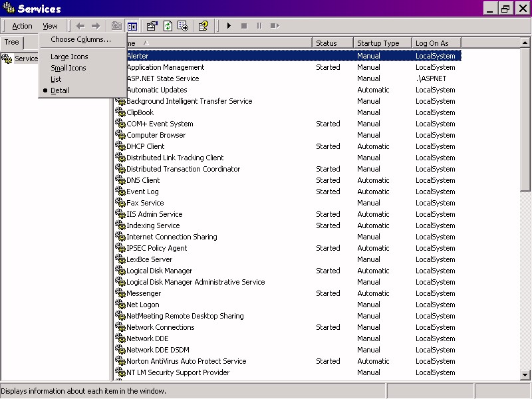Screen dimensions: 532x399
Task: Select the Event Log service row
Action: 142,192
